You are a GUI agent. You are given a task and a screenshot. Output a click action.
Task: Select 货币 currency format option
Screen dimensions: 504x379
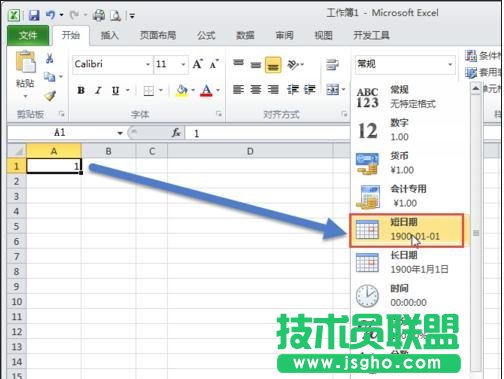tap(410, 163)
